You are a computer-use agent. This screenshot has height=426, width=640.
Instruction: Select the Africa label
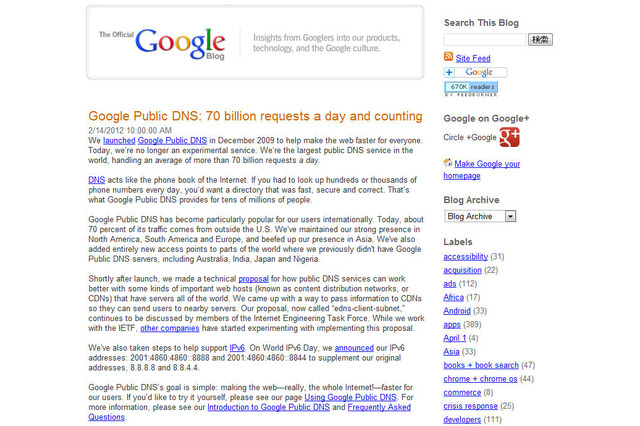click(453, 297)
